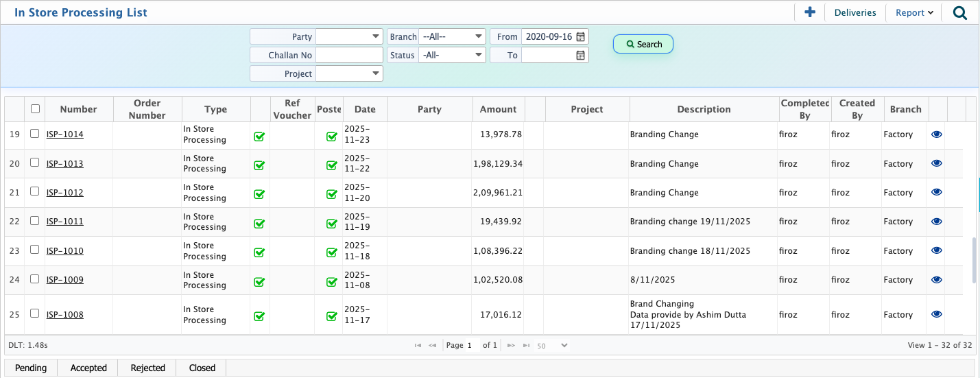
Task: Expand the Status dropdown filter
Action: click(x=452, y=55)
